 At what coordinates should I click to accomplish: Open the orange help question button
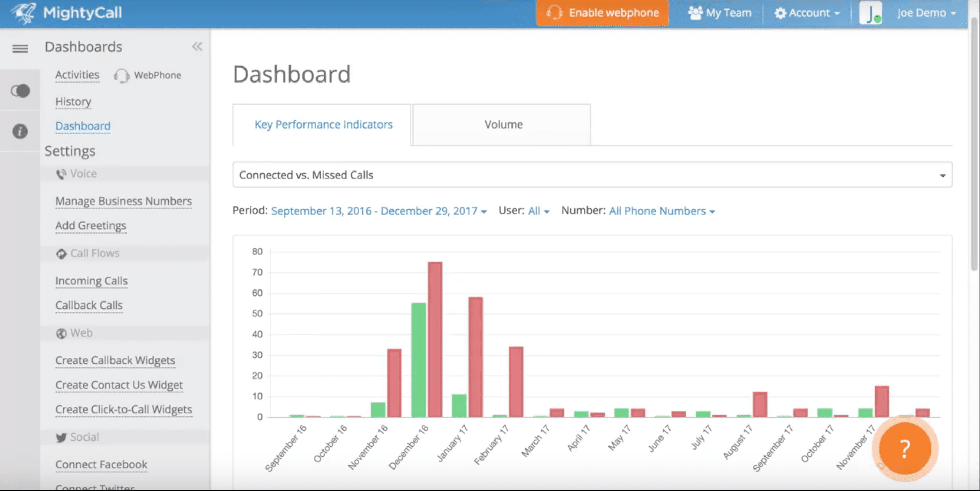click(905, 449)
